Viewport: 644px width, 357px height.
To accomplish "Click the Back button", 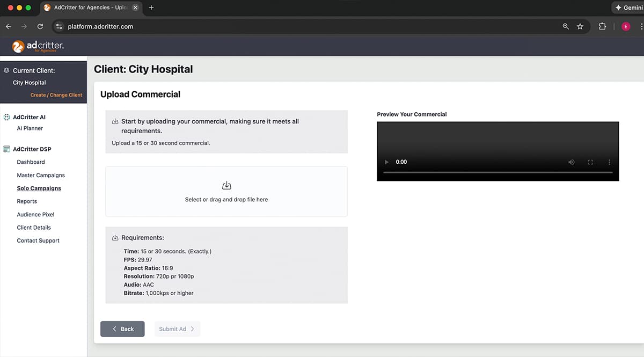I will 122,329.
